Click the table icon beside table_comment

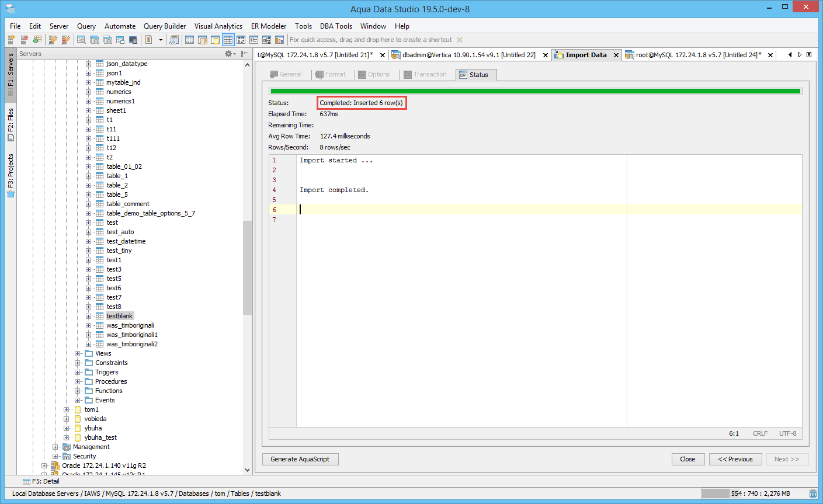point(100,204)
